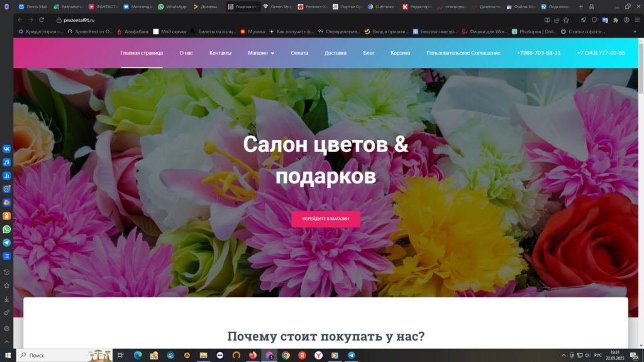Switch to Домены browser tab
This screenshot has height=362, width=644.
[206, 6]
